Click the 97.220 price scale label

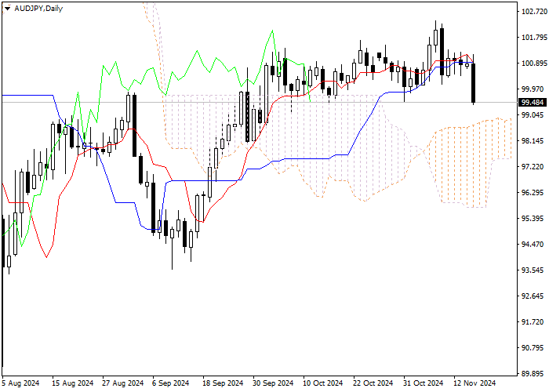pyautogui.click(x=534, y=167)
